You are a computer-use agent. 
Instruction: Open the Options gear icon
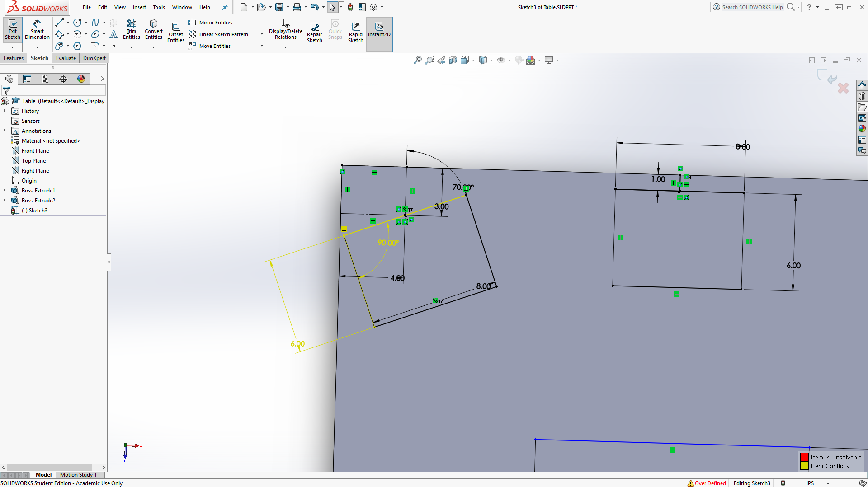coord(373,7)
